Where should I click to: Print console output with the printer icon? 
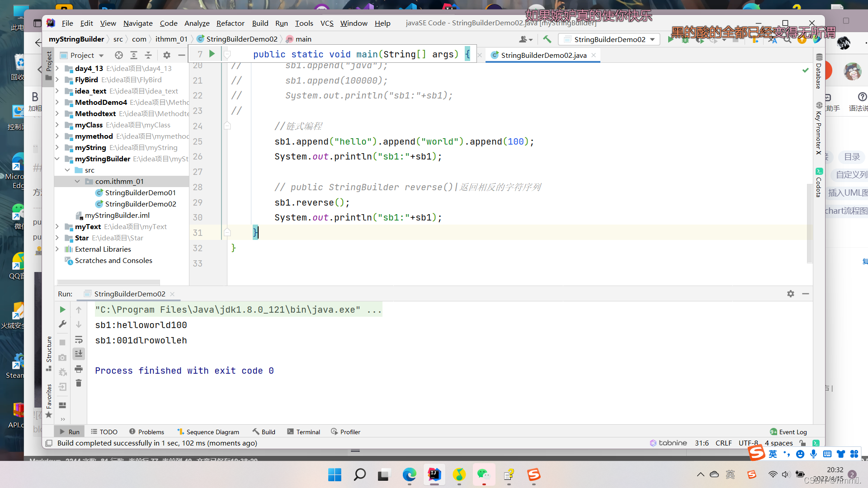(79, 369)
